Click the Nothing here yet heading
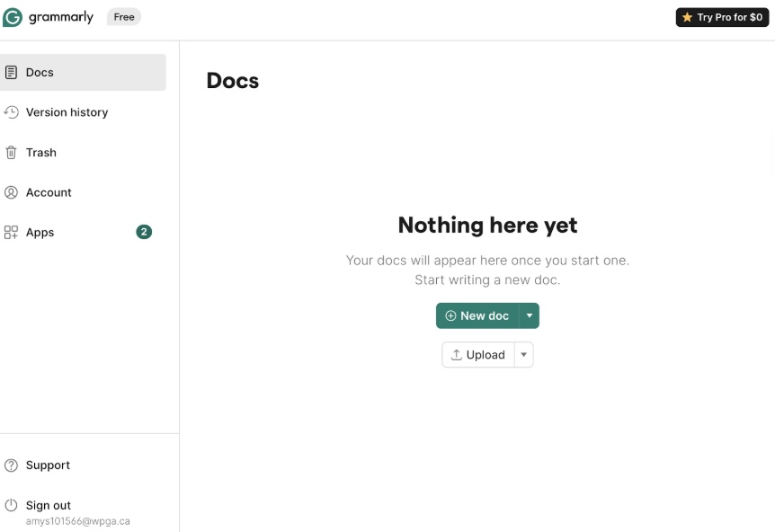The image size is (775, 532). pos(488,226)
